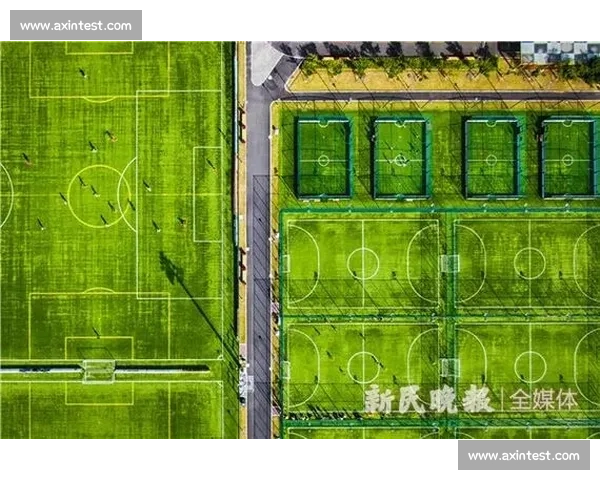Click the goal between the two upper medium pitches
Image resolution: width=600 pixels, height=480 pixels.
click(449, 263)
